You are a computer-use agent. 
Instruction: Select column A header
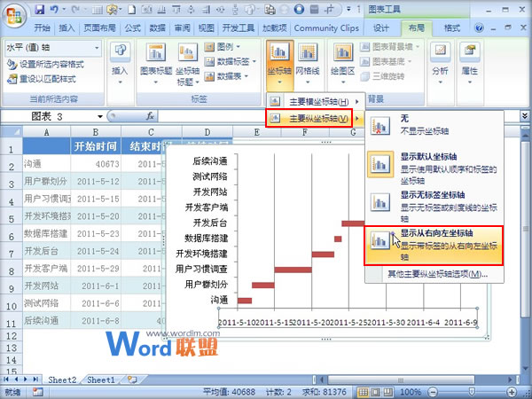click(46, 131)
